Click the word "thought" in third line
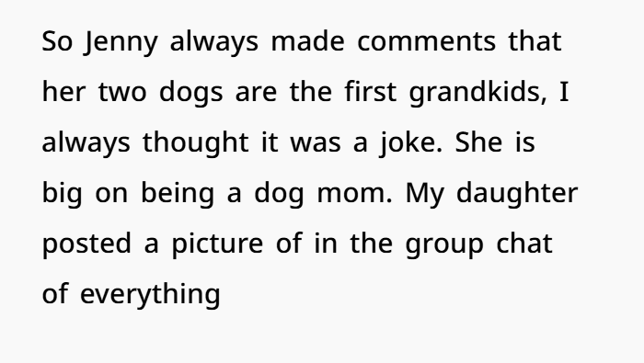The width and height of the screenshot is (644, 363). tap(195, 143)
